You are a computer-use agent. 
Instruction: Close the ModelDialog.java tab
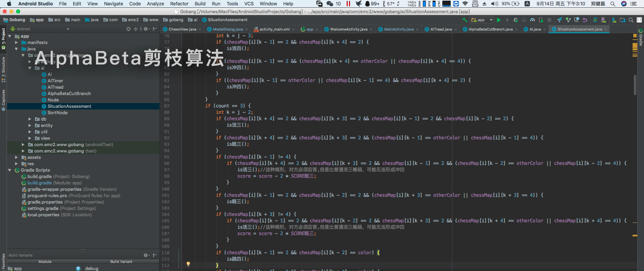pos(246,30)
